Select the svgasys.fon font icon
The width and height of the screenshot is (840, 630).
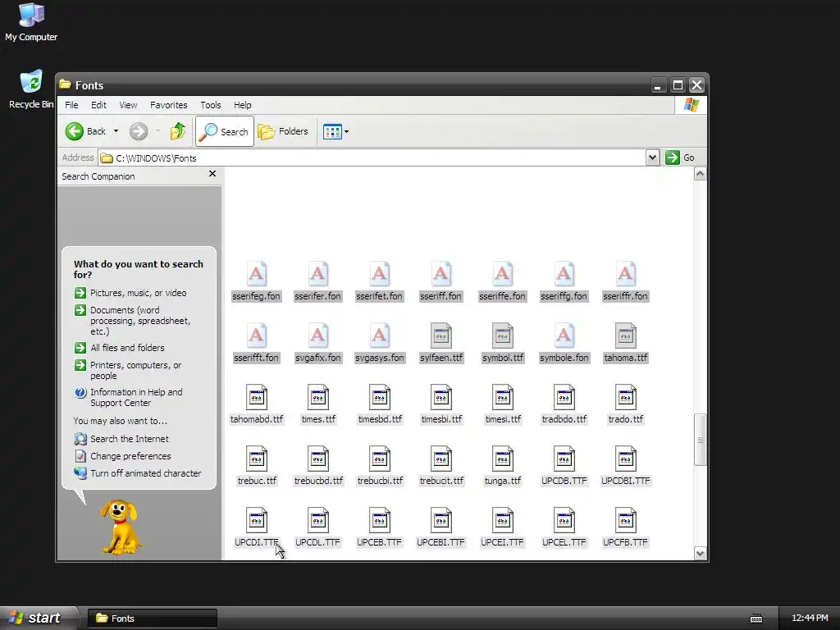coord(379,336)
